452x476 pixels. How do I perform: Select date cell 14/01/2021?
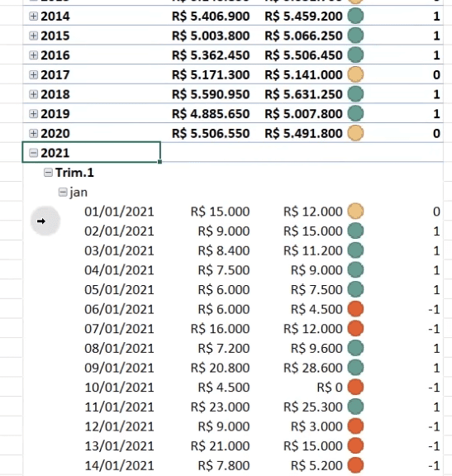(x=119, y=465)
